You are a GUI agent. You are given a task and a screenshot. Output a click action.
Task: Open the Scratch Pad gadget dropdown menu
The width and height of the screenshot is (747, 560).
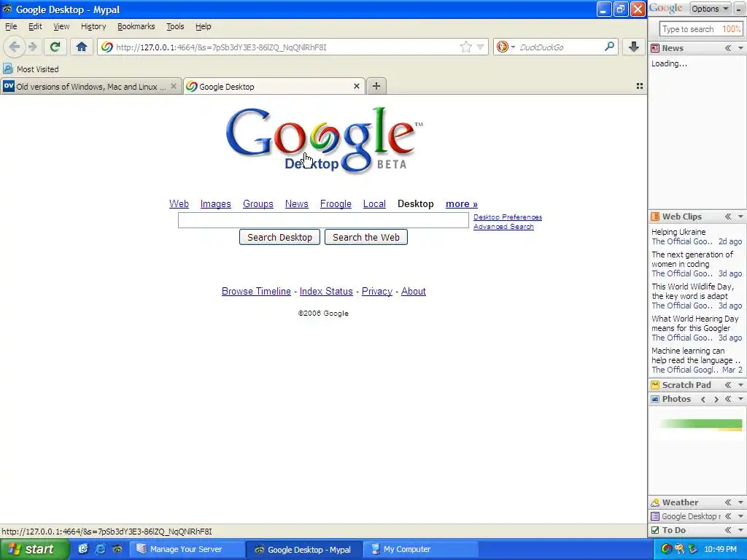(x=740, y=385)
